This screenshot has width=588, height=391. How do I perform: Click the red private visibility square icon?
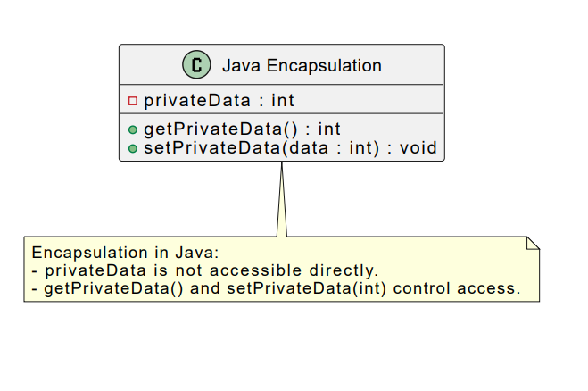pyautogui.click(x=133, y=100)
